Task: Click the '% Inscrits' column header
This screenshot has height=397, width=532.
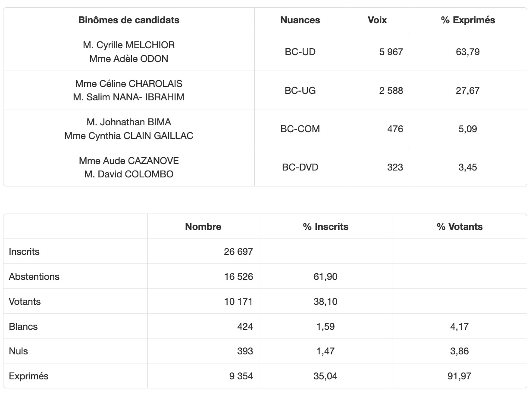Action: 325,226
